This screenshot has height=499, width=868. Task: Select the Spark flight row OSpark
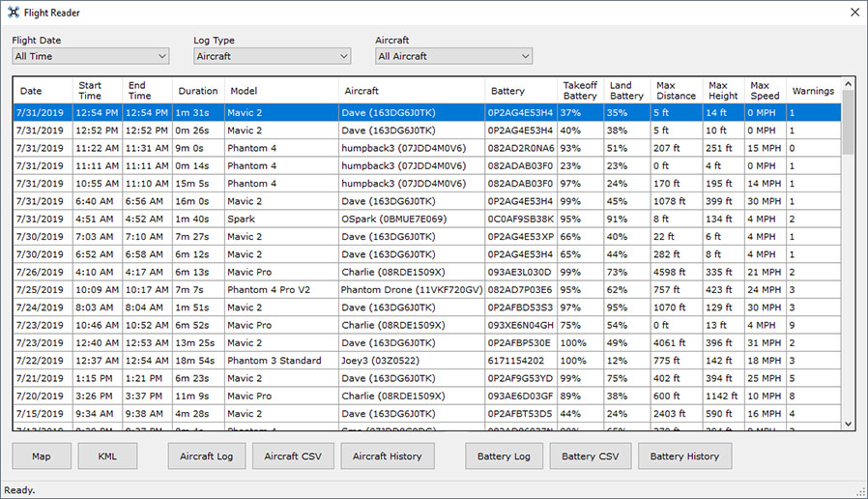click(427, 219)
